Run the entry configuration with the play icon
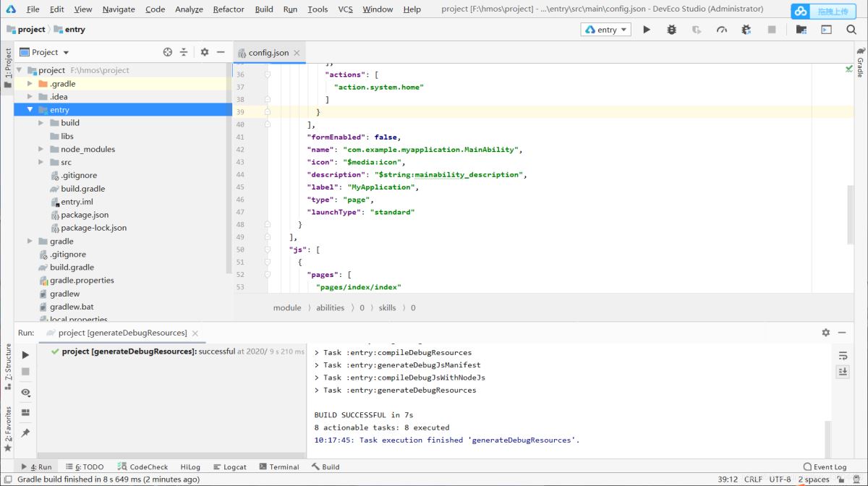Image resolution: width=868 pixels, height=486 pixels. tap(647, 30)
